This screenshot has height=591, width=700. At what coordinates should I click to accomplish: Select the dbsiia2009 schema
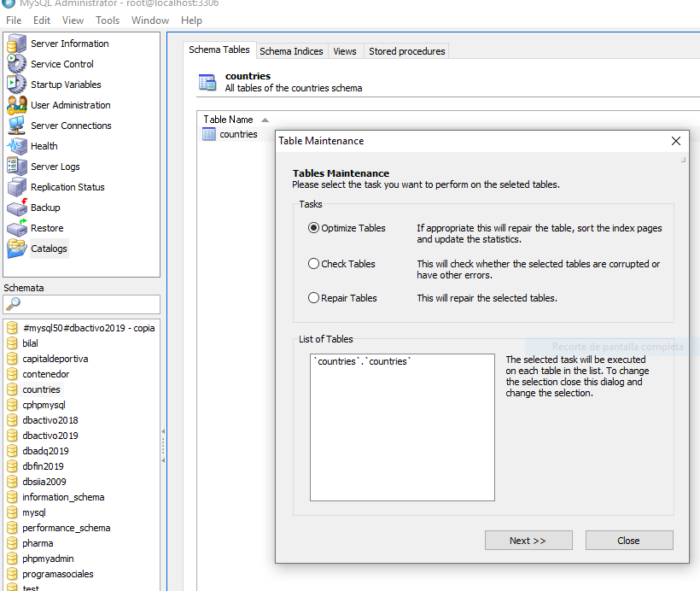point(44,482)
